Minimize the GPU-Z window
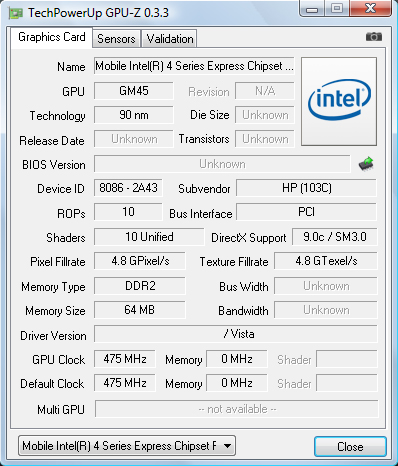The image size is (398, 466). 312,9
